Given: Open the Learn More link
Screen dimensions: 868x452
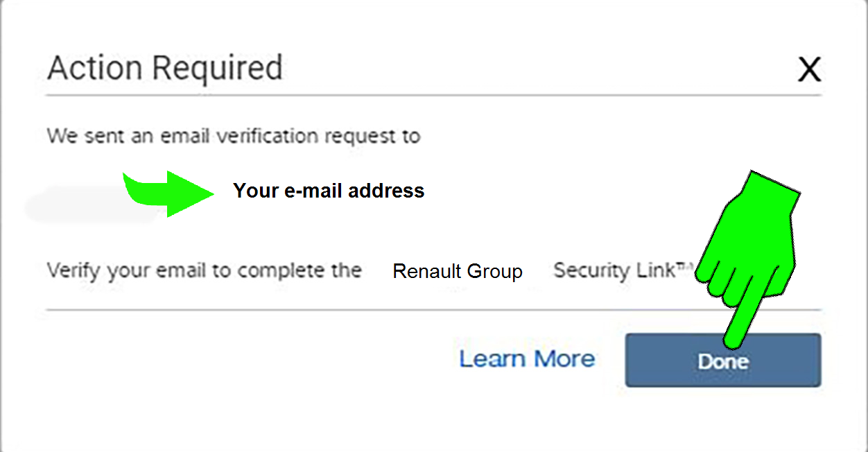Looking at the screenshot, I should 527,359.
